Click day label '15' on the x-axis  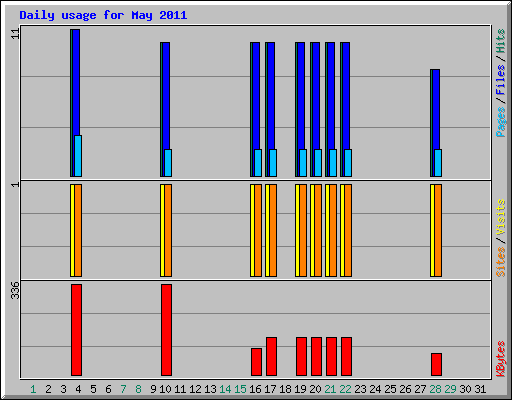coord(240,389)
